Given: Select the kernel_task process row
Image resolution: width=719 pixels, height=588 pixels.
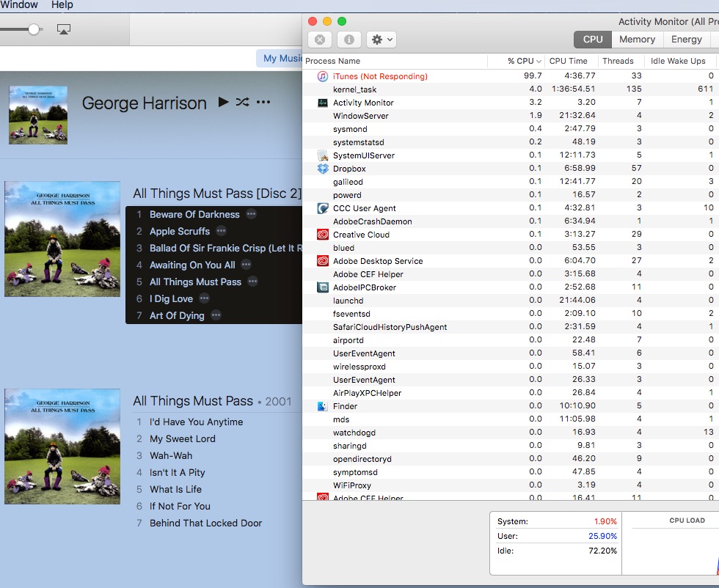Looking at the screenshot, I should click(x=511, y=89).
